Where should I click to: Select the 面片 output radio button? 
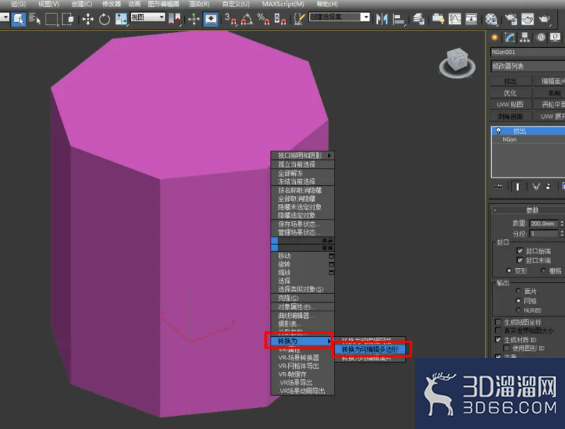[x=518, y=291]
